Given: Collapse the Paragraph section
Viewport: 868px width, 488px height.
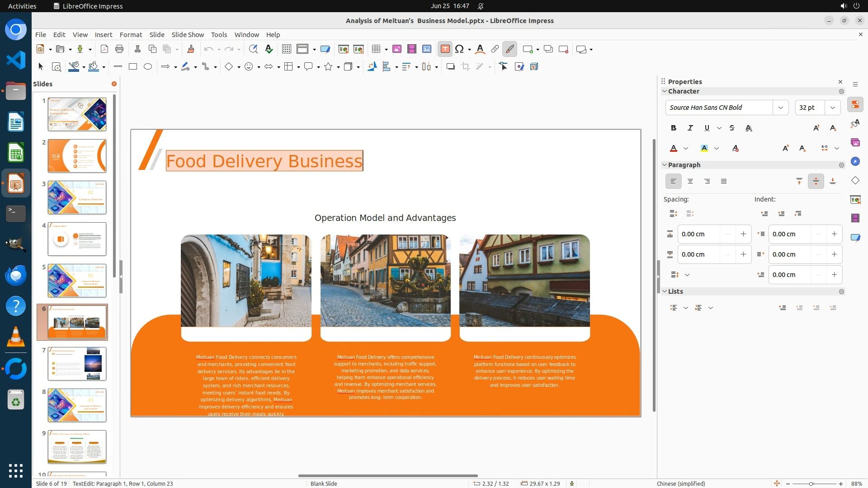Looking at the screenshot, I should tap(665, 165).
